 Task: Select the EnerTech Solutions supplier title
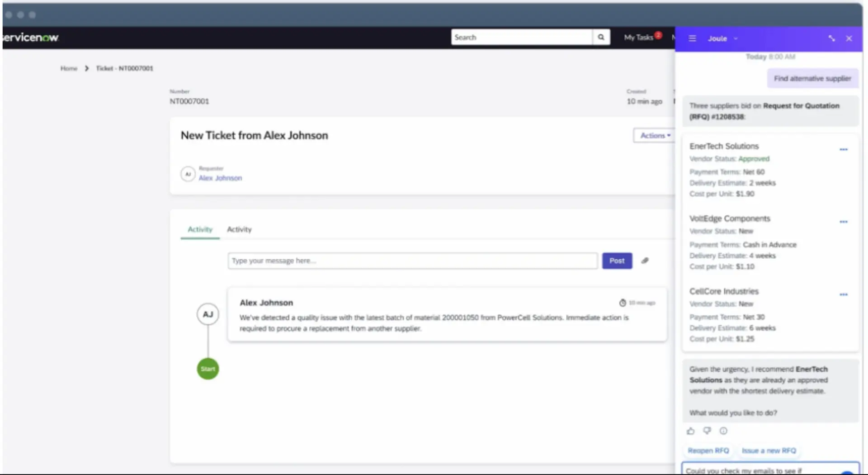click(x=724, y=146)
